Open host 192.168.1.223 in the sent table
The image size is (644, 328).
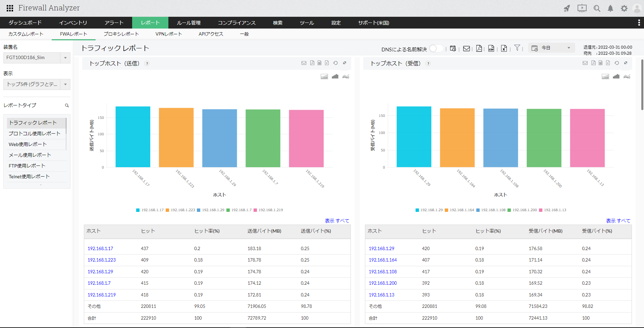[x=102, y=260]
